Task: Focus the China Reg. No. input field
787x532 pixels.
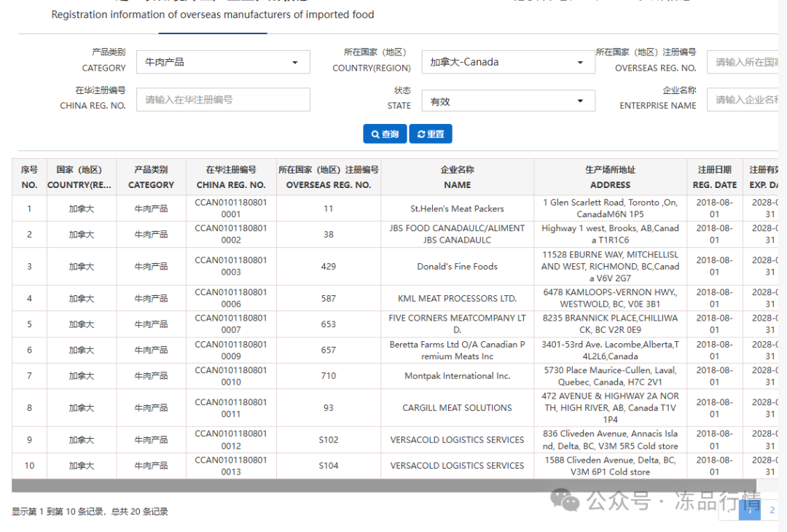Action: tap(223, 100)
